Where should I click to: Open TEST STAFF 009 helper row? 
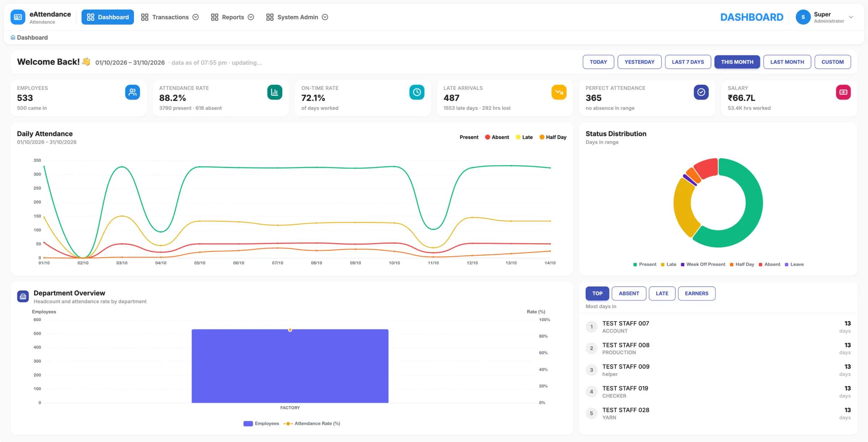[718, 370]
